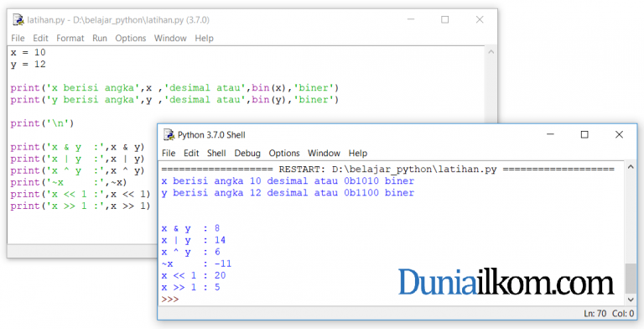Open the Edit menu in the Shell window
This screenshot has width=644, height=329.
pos(191,153)
